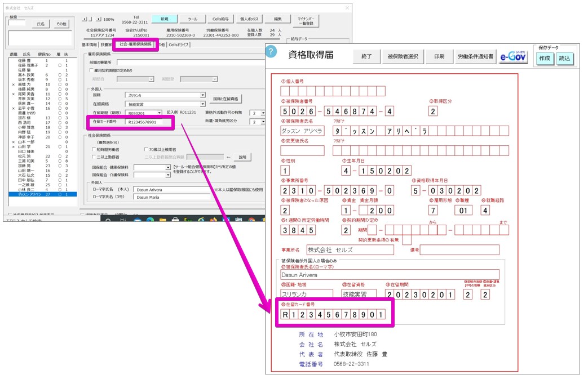Select employee 三浦 和美 in the list
Image resolution: width=588 pixels, height=375 pixels.
pyautogui.click(x=42, y=161)
